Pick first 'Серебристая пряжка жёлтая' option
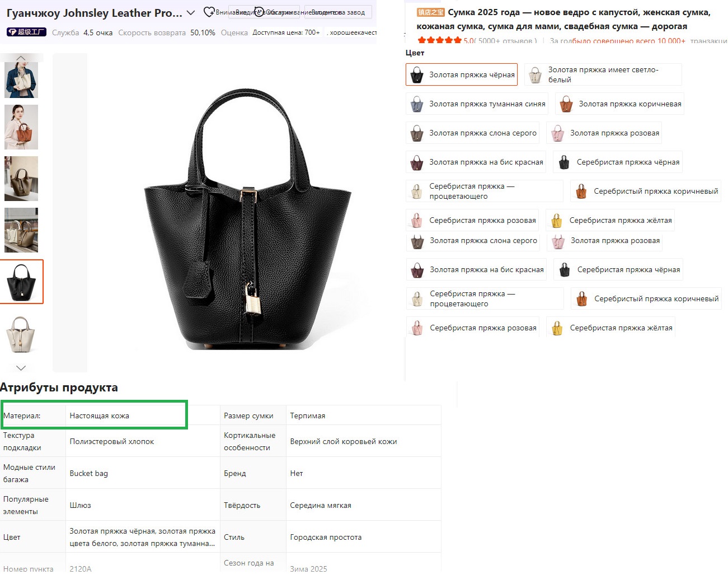The image size is (728, 579). pos(610,220)
